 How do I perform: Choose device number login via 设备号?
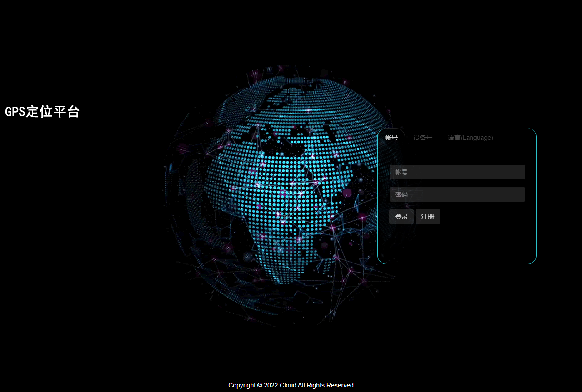[x=422, y=138]
